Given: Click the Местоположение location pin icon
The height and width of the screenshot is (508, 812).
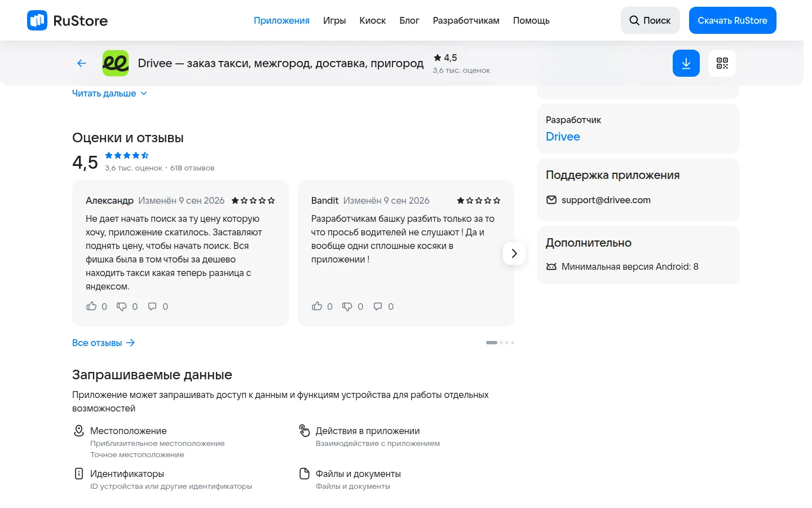Looking at the screenshot, I should pos(79,431).
